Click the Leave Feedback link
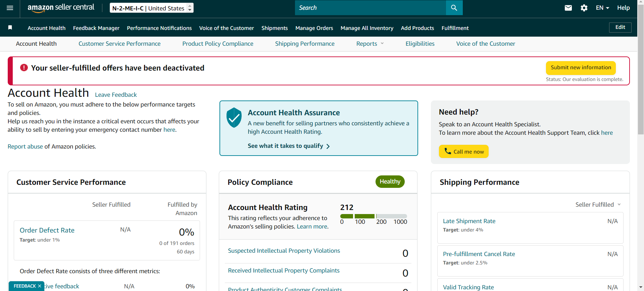Image resolution: width=644 pixels, height=291 pixels. pyautogui.click(x=116, y=95)
